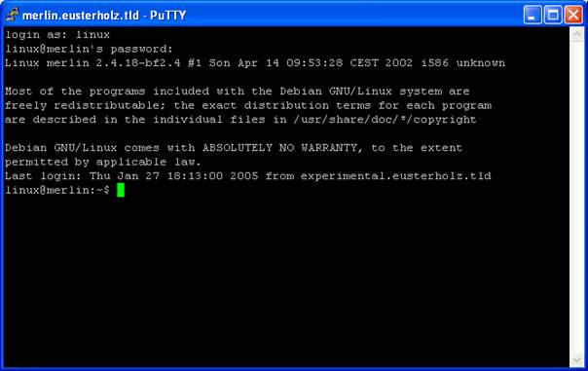Click the vertical scrollbar track

(x=576, y=198)
